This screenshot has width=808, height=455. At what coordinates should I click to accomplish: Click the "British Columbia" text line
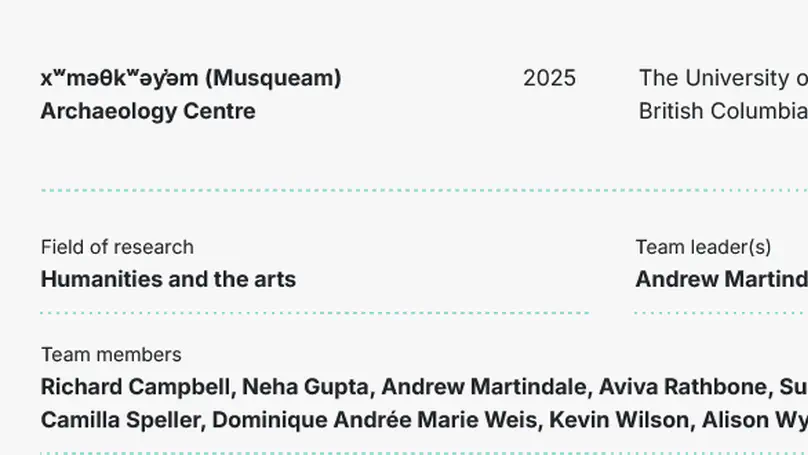722,111
